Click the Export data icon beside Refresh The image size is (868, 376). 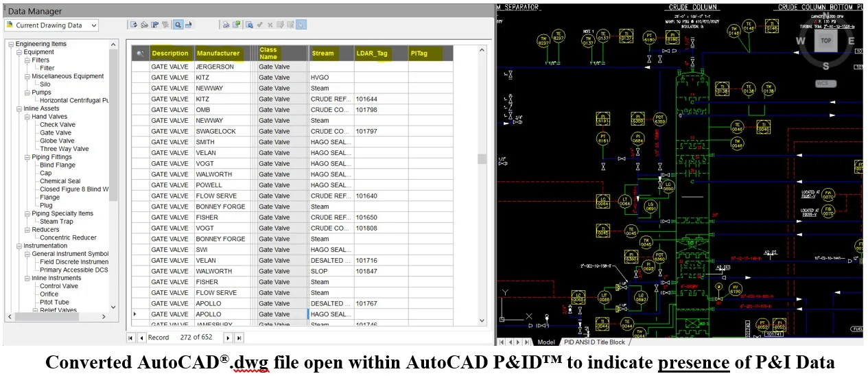pos(144,25)
